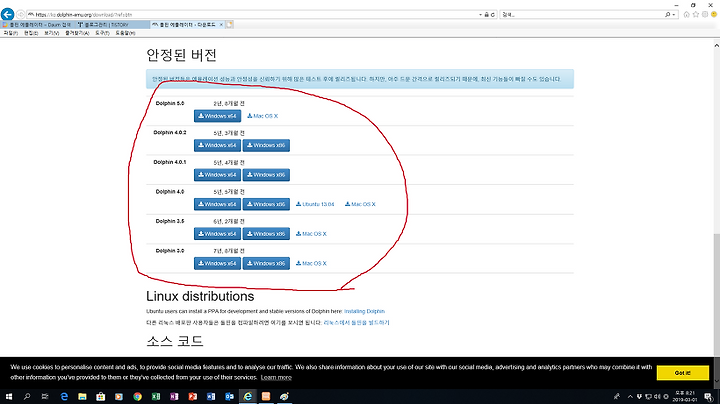The width and height of the screenshot is (720, 404).
Task: Open the 도움말(H) Help menu
Action: pyautogui.click(x=125, y=33)
